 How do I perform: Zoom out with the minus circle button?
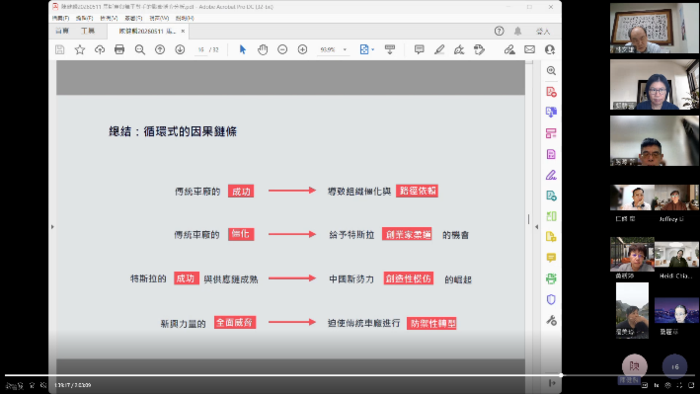point(282,50)
